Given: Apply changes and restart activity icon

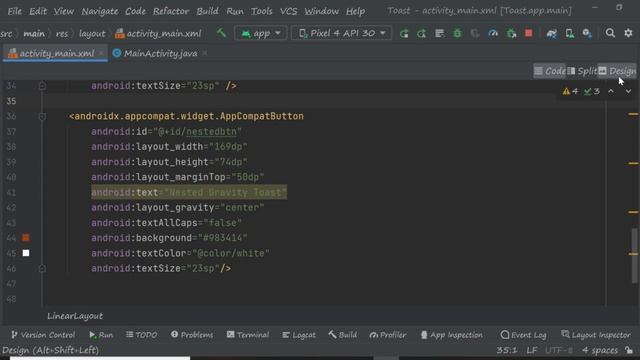Looking at the screenshot, I should point(422,33).
